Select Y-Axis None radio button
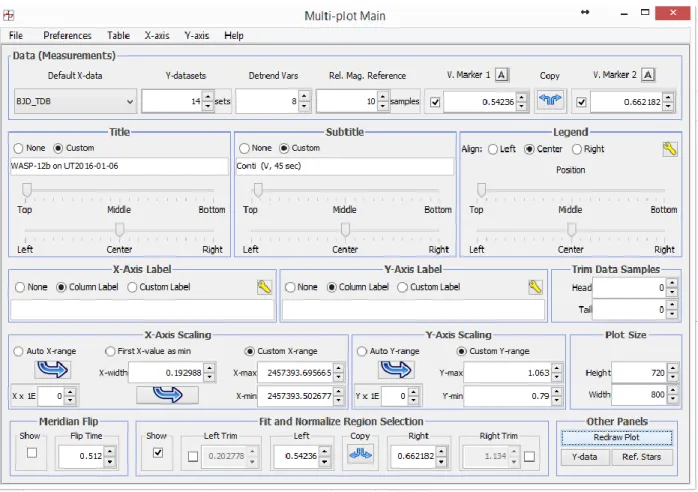The height and width of the screenshot is (492, 698). point(290,287)
